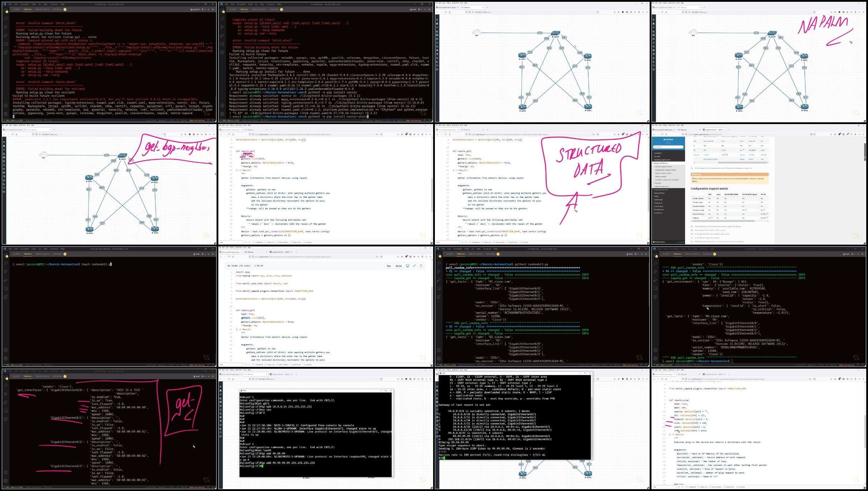
Task: Open Firefox hamburger menu on the NAPALM docs page
Action: [x=863, y=134]
